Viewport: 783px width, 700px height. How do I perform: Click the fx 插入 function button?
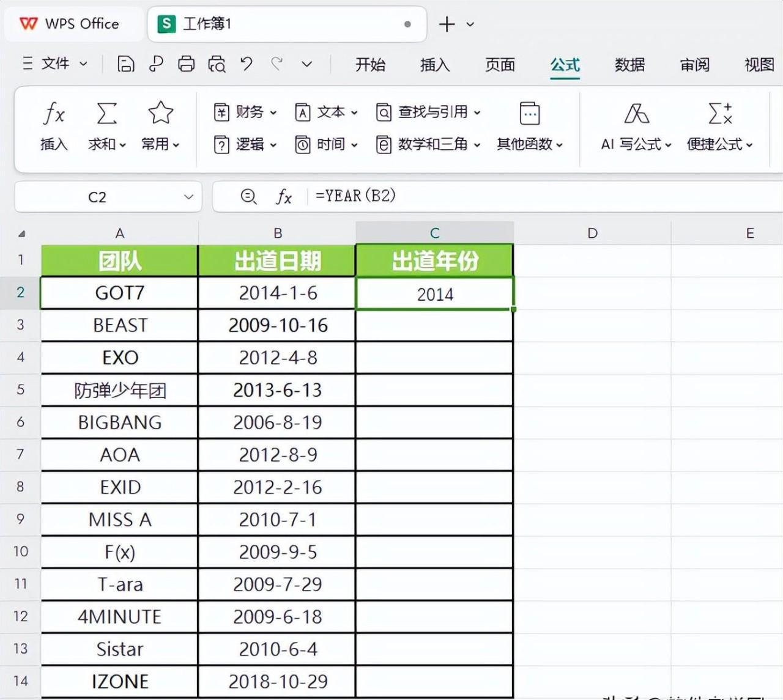point(54,127)
